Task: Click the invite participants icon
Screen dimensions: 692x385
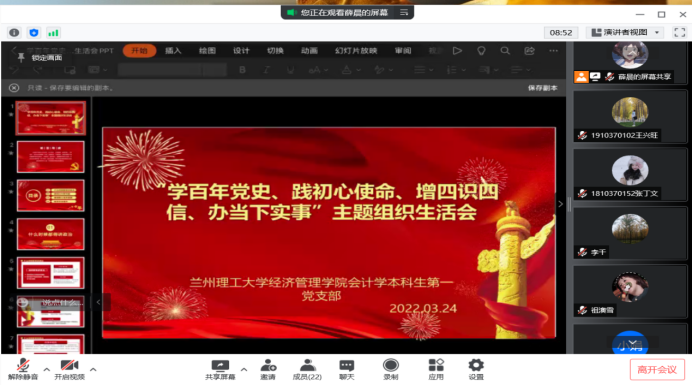Action: coord(268,370)
